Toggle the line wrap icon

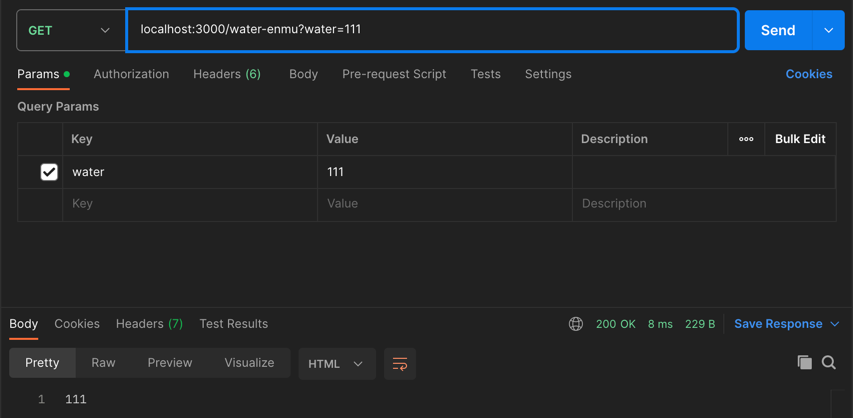pos(400,364)
